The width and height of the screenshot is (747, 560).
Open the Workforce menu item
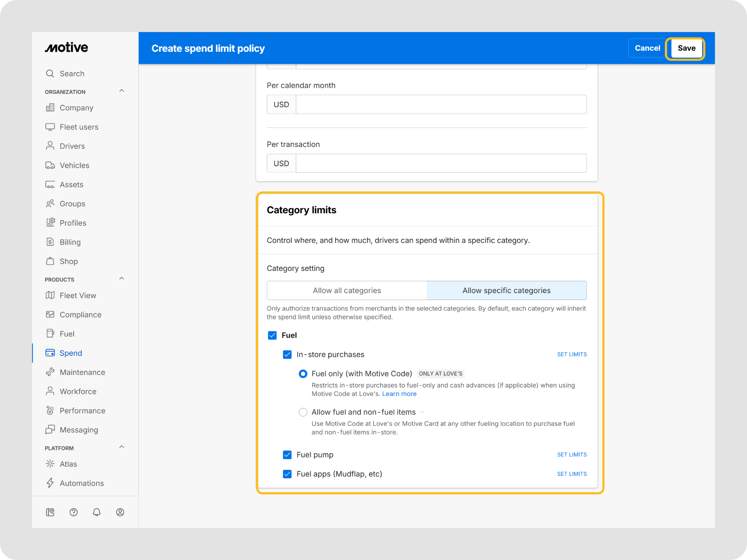pyautogui.click(x=85, y=391)
